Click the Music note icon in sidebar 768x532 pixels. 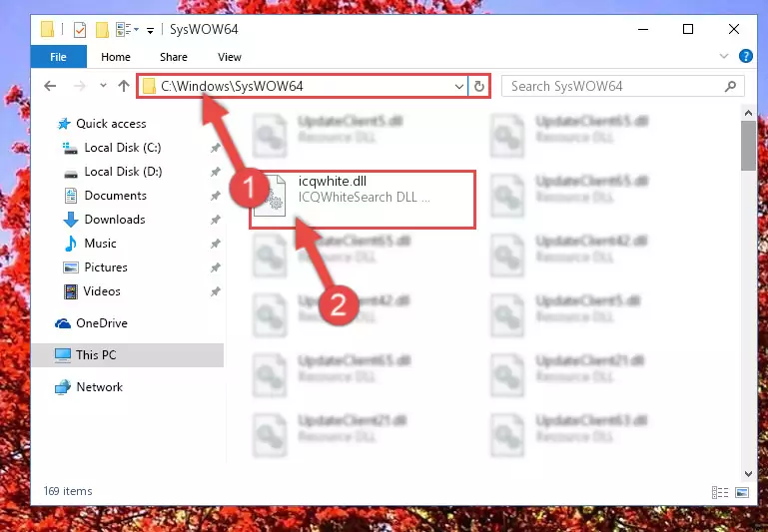point(71,244)
